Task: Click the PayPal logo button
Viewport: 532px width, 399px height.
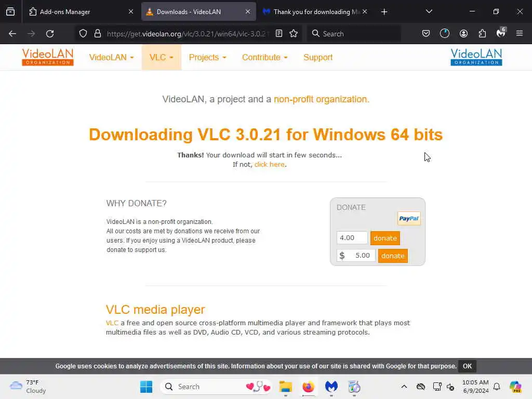Action: [x=409, y=219]
